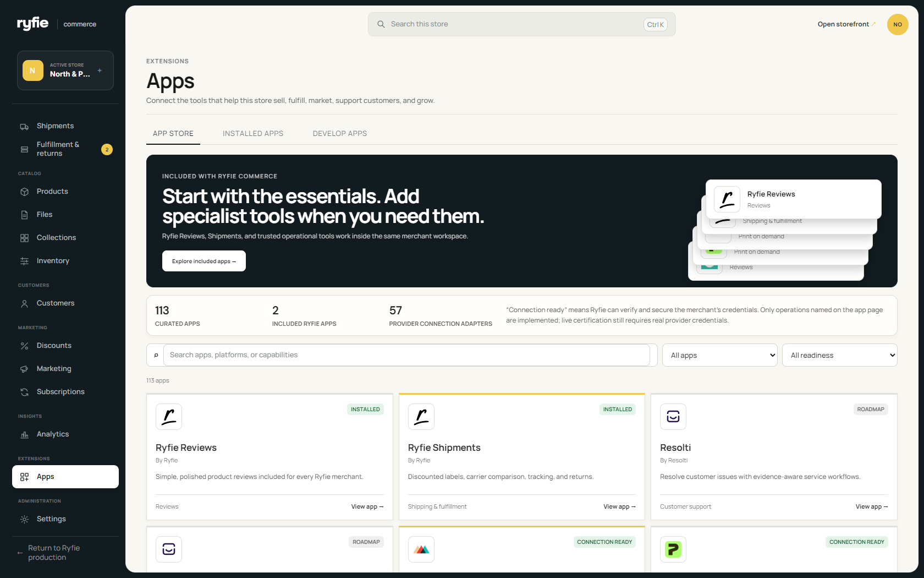Screen dimensions: 924x578
Task: Click the Discounts percent icon
Action: point(24,346)
